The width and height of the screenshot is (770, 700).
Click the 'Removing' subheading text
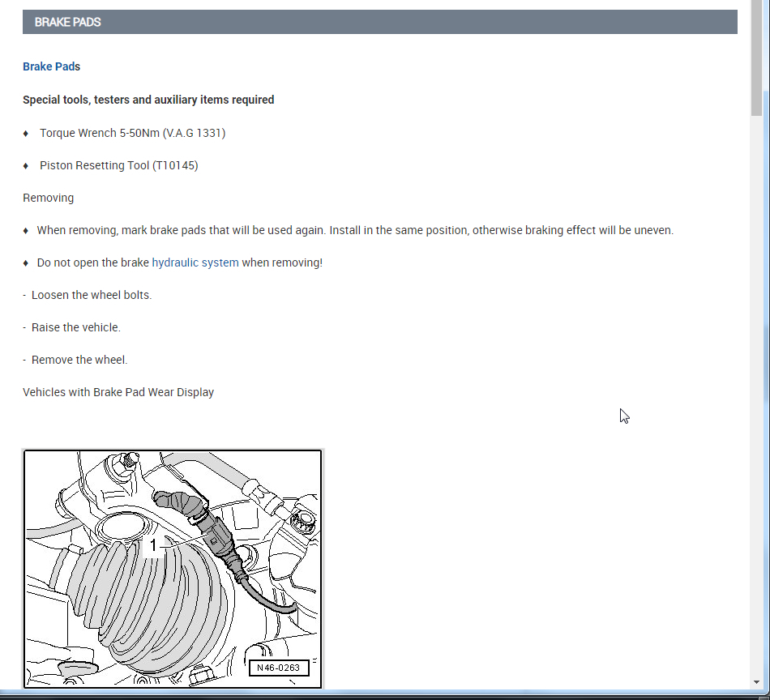pyautogui.click(x=48, y=198)
